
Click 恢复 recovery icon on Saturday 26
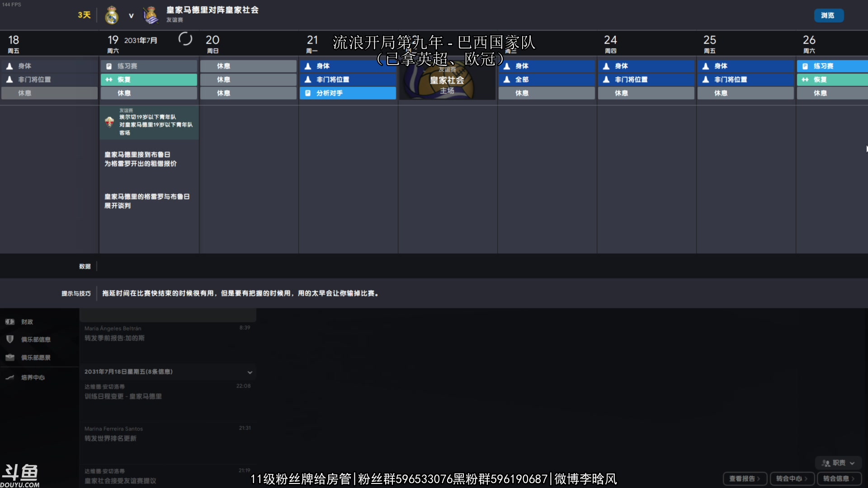(x=805, y=80)
